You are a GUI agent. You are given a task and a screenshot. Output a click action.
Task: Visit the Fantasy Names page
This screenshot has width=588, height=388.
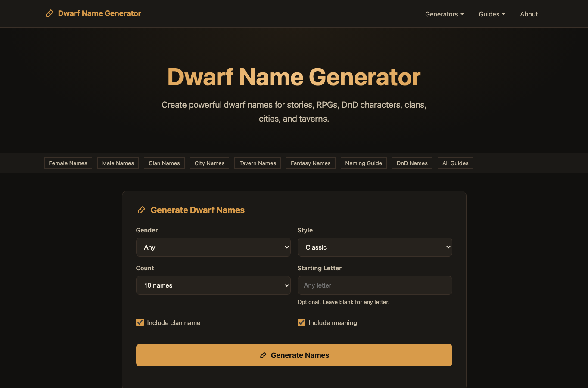pos(311,163)
